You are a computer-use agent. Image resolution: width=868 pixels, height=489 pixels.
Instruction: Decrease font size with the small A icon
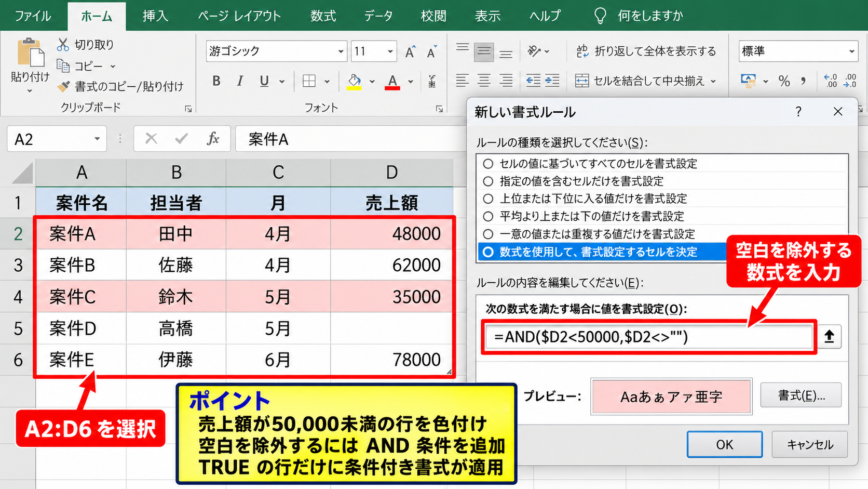point(431,51)
